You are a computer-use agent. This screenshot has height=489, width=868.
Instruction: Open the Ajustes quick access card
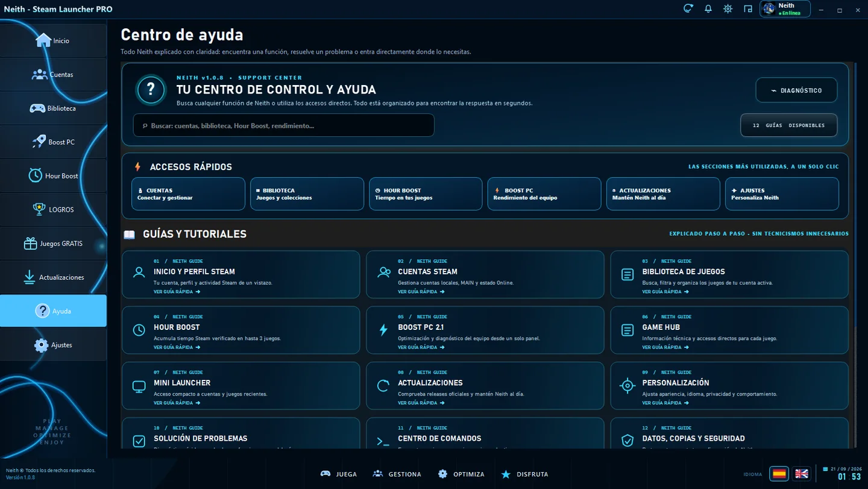782,194
